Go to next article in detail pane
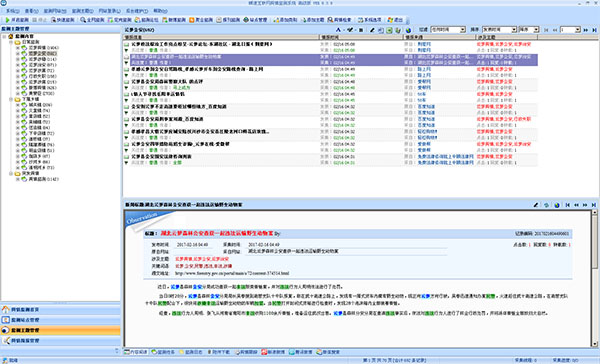The image size is (600, 364). (585, 205)
